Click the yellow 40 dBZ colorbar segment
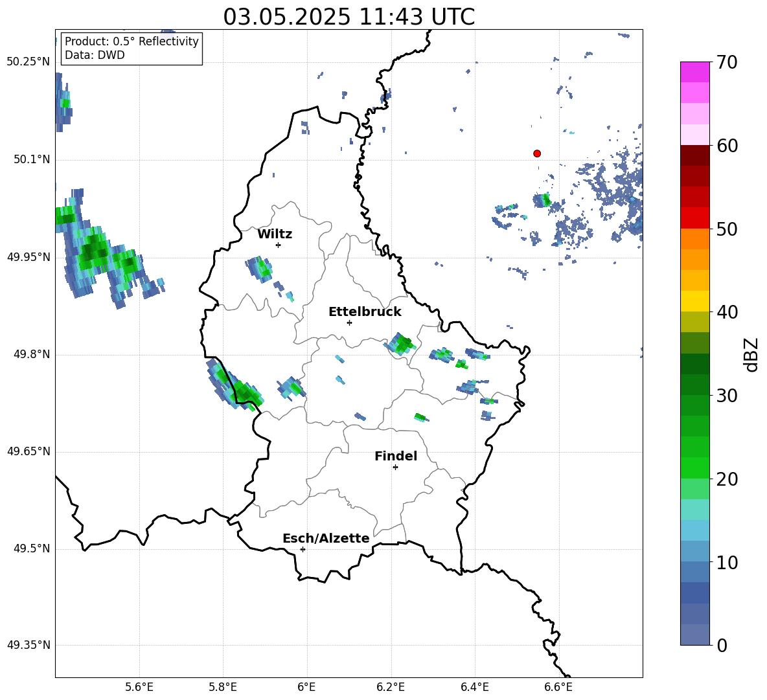Image resolution: width=767 pixels, height=700 pixels. click(694, 301)
